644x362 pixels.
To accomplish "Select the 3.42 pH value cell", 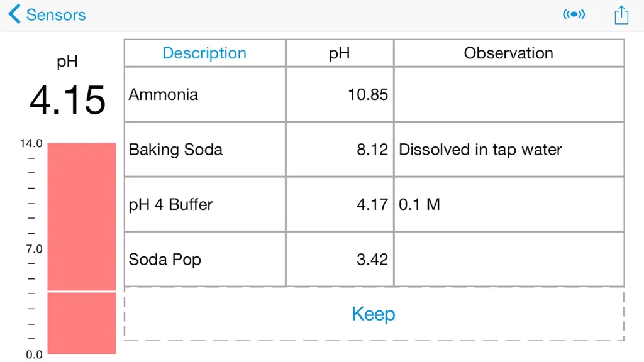I will pyautogui.click(x=340, y=260).
